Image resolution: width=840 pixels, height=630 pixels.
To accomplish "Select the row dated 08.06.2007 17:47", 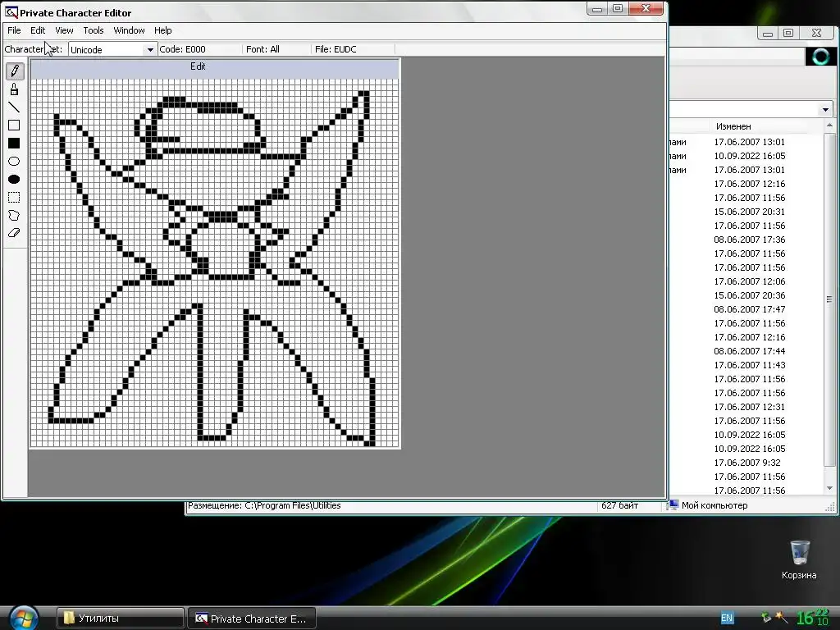I will coord(745,309).
